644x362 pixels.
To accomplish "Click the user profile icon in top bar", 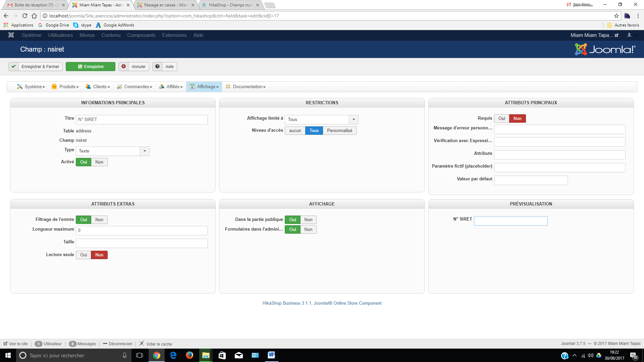I will tap(629, 35).
